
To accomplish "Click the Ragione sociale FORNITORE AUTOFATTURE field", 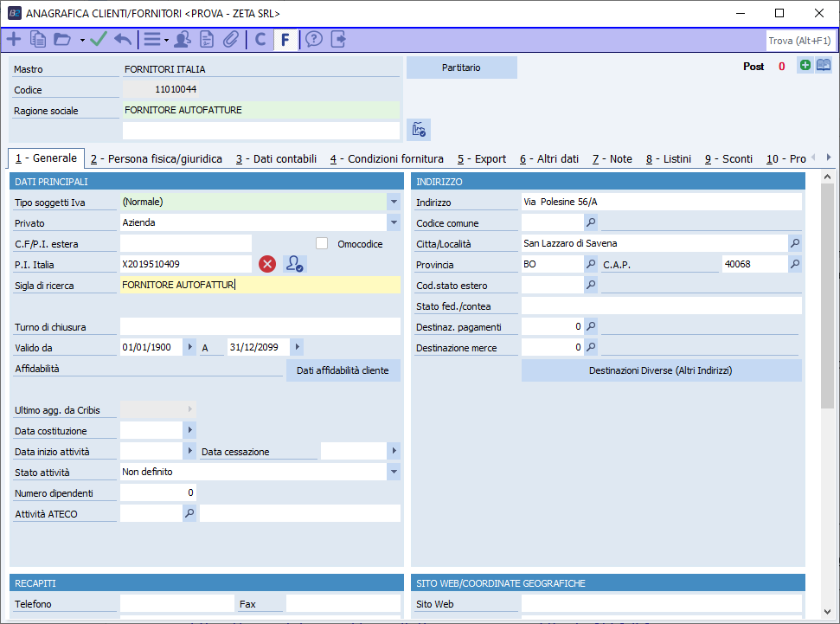I will point(261,110).
